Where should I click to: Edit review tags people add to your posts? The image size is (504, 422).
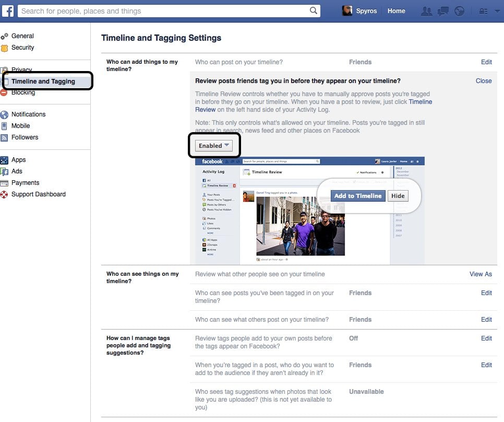486,338
